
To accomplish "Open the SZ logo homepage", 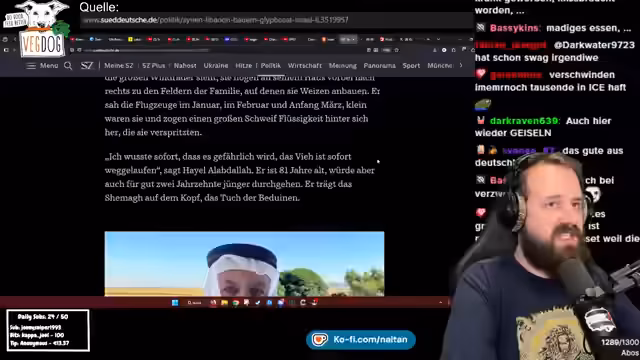I will 87,66.
